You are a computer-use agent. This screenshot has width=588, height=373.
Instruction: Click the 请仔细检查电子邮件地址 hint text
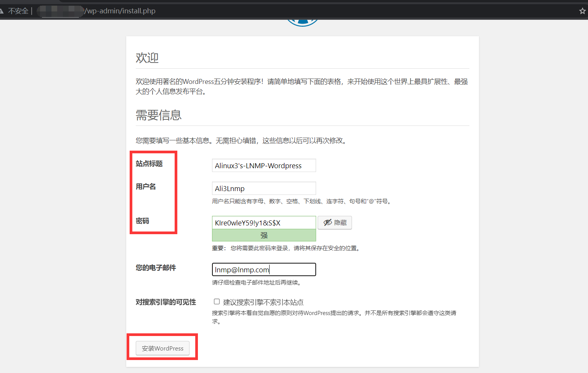258,283
